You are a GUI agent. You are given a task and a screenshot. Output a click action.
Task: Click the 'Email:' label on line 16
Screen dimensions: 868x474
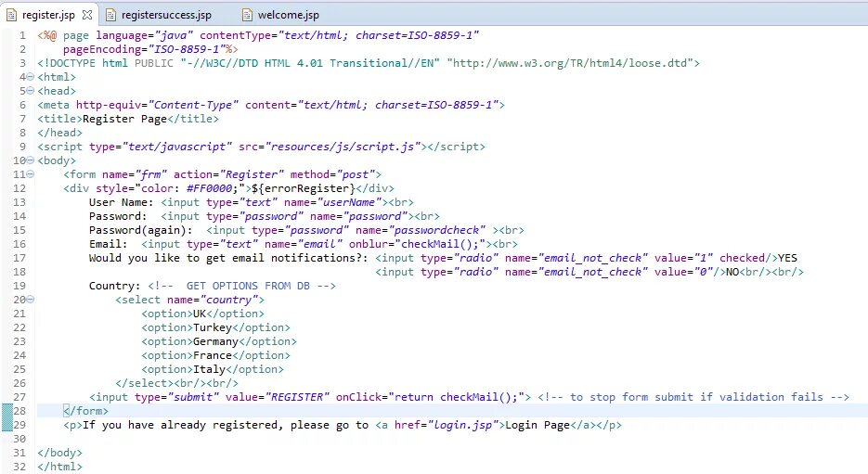[x=108, y=244]
